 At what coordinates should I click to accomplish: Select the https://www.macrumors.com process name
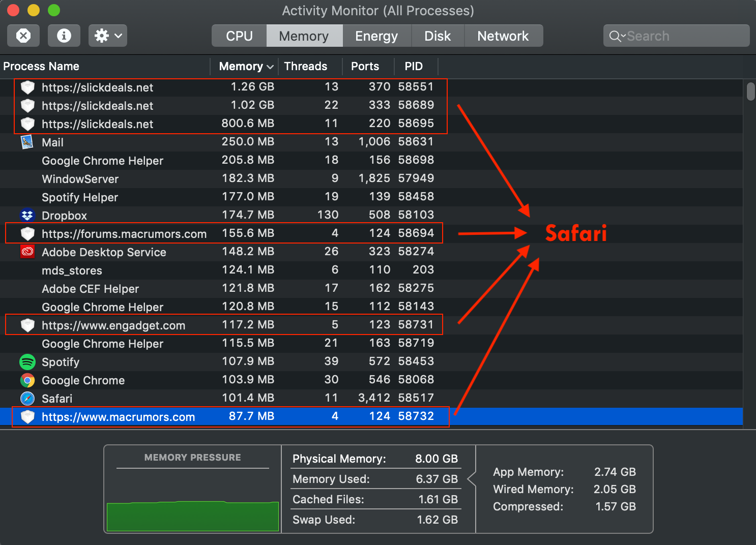[118, 417]
